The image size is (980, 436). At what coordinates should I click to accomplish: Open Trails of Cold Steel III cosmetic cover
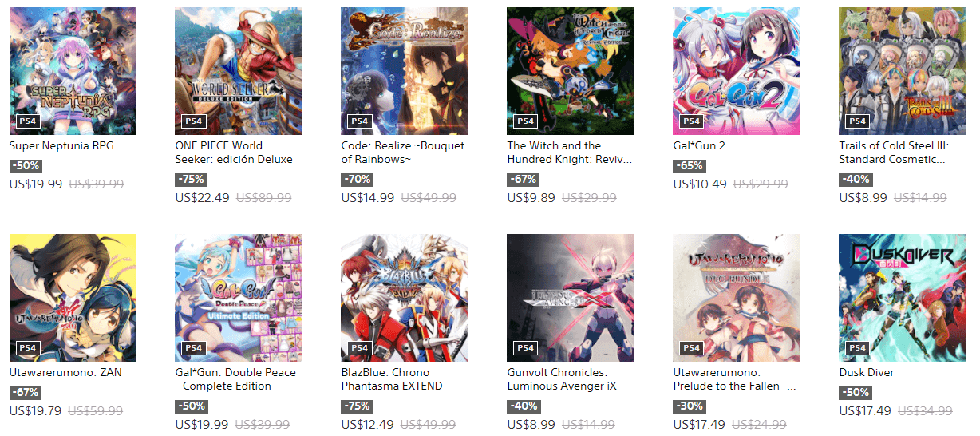(903, 71)
